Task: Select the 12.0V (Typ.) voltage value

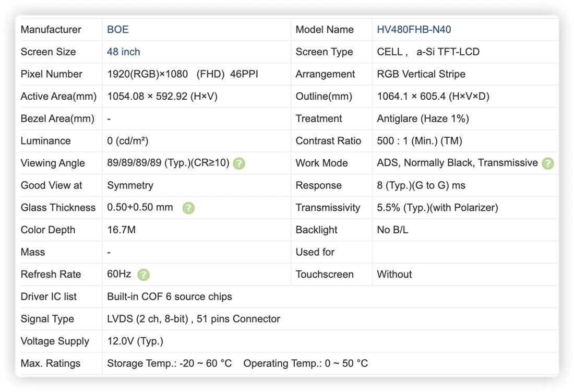Action: point(135,341)
